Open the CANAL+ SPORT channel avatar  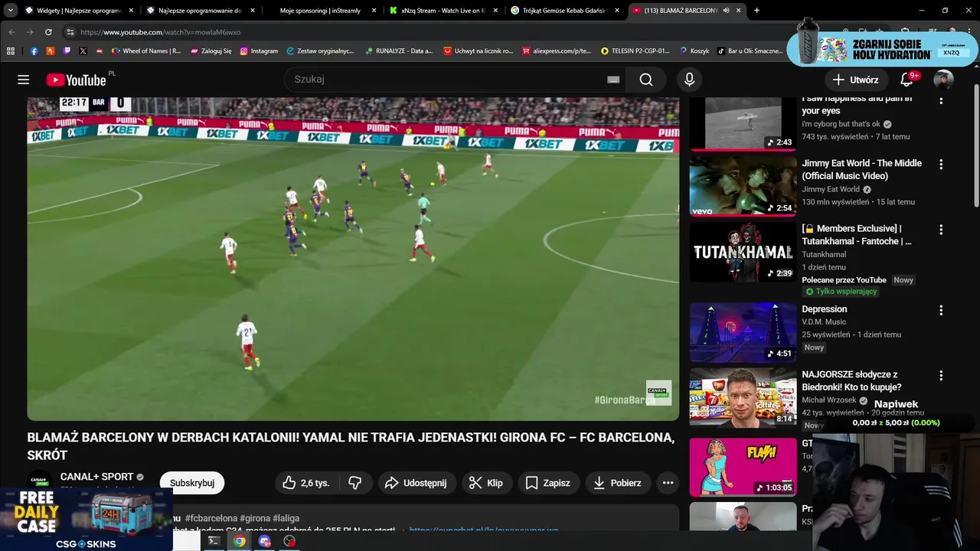tap(40, 481)
